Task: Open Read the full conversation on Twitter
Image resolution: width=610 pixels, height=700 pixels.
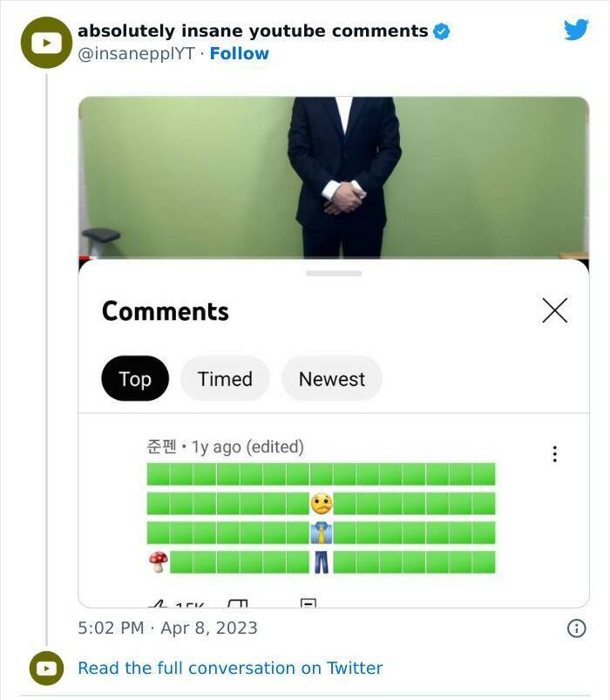Action: pos(230,669)
